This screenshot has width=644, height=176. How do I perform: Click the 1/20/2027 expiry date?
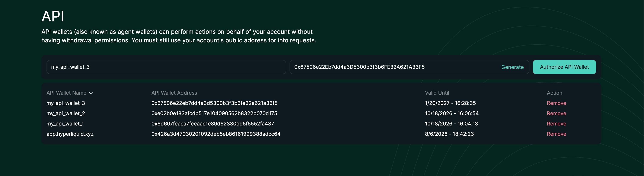(437, 103)
